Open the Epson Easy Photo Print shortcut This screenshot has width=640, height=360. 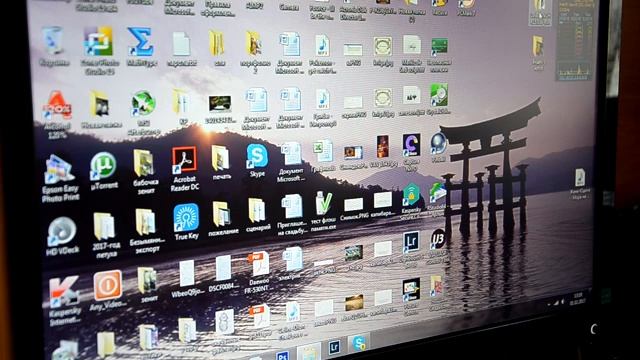click(x=59, y=169)
